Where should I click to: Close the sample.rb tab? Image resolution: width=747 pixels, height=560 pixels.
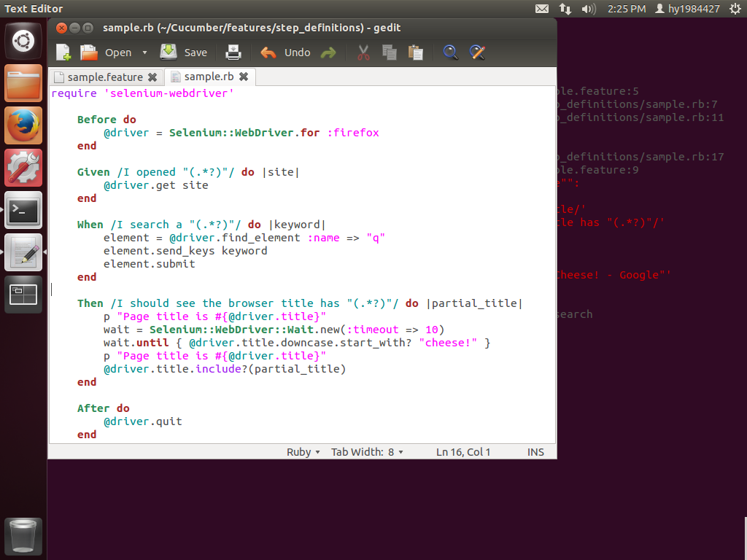pyautogui.click(x=244, y=77)
